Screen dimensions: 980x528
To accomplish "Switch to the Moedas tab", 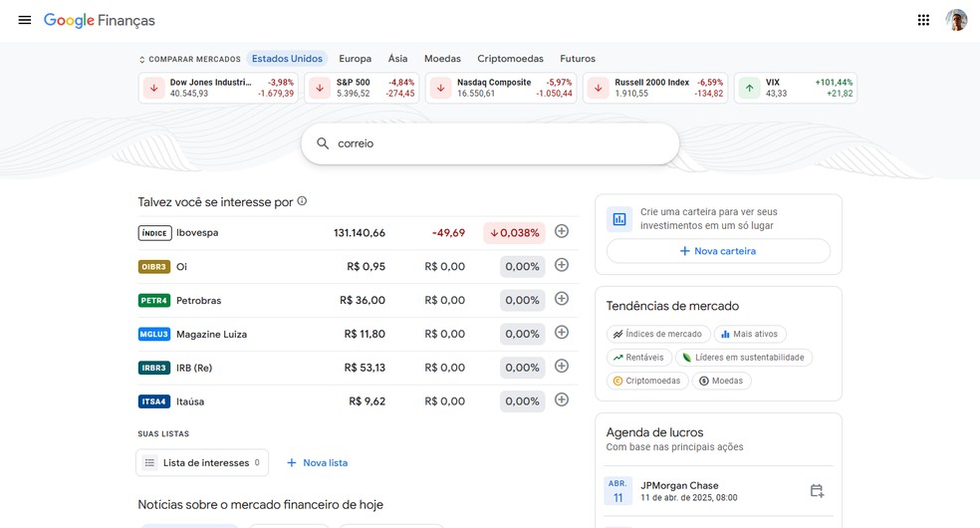I will pyautogui.click(x=442, y=59).
